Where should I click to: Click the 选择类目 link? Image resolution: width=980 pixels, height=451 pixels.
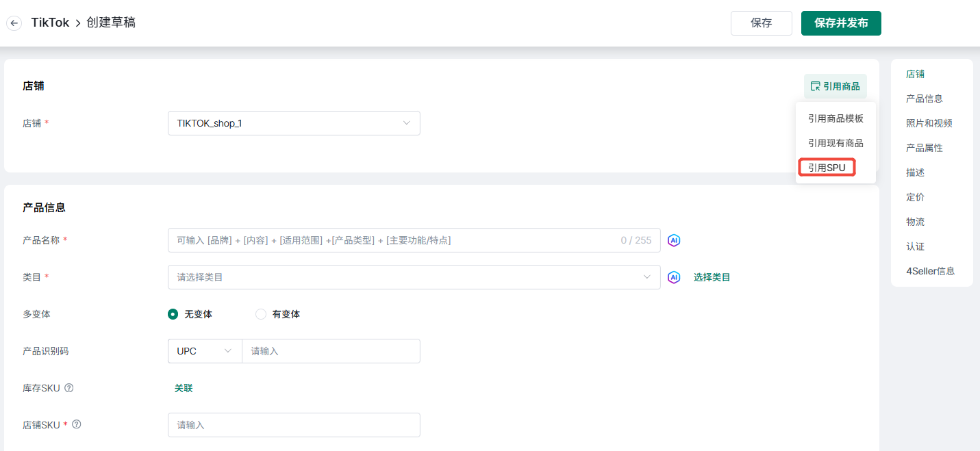[712, 277]
